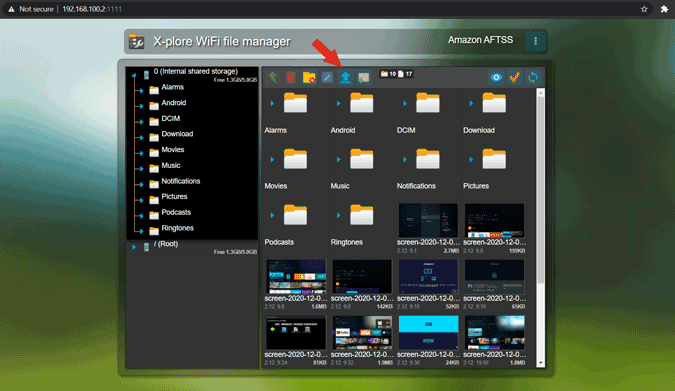Click the Amazon AFTSS device name

(480, 40)
